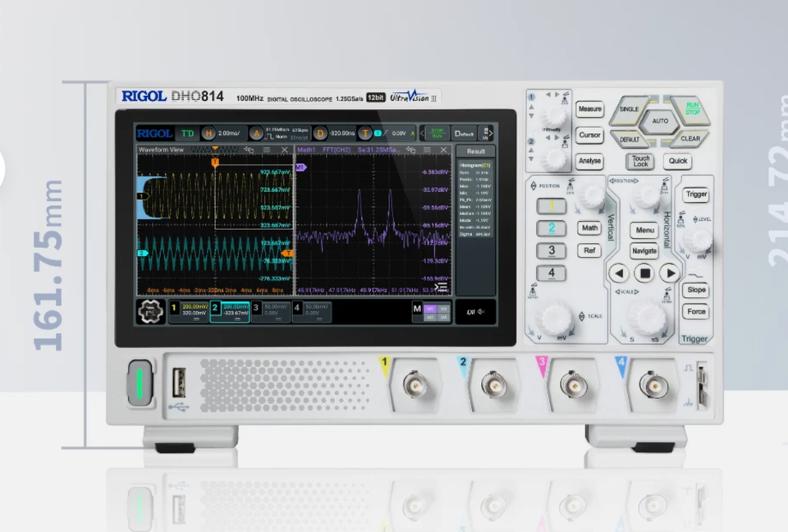
Task: Tap the orange D delay badge
Action: pos(319,133)
